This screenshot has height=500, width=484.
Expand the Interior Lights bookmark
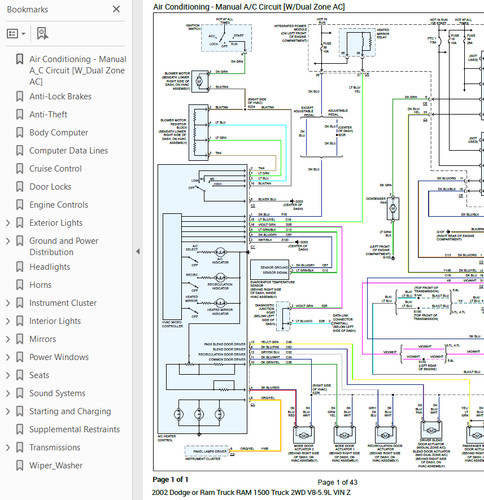(8, 321)
